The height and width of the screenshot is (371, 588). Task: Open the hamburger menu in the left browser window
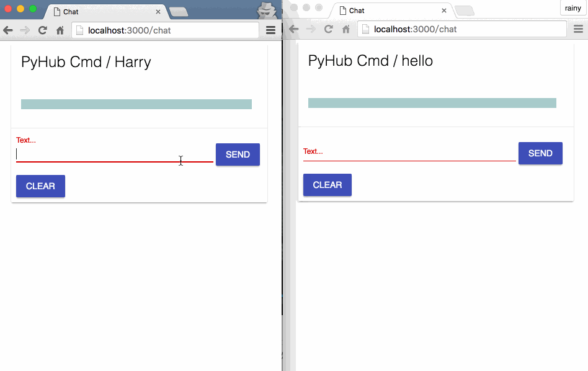tap(271, 30)
